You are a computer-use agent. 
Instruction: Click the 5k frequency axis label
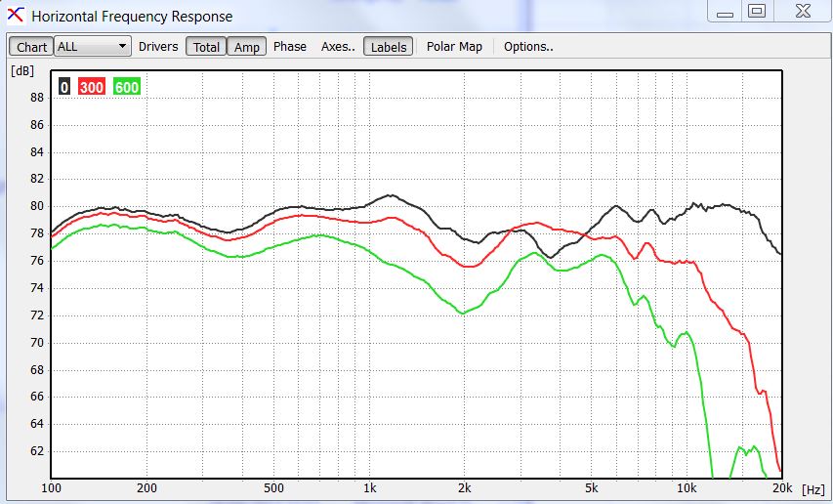591,488
